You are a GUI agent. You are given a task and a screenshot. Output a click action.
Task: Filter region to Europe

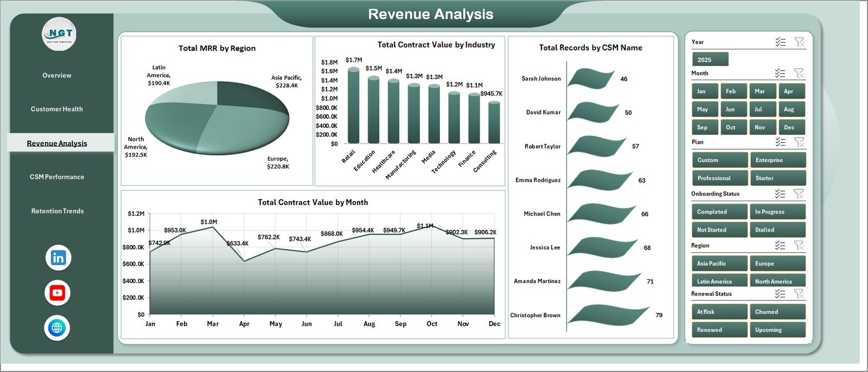point(778,264)
